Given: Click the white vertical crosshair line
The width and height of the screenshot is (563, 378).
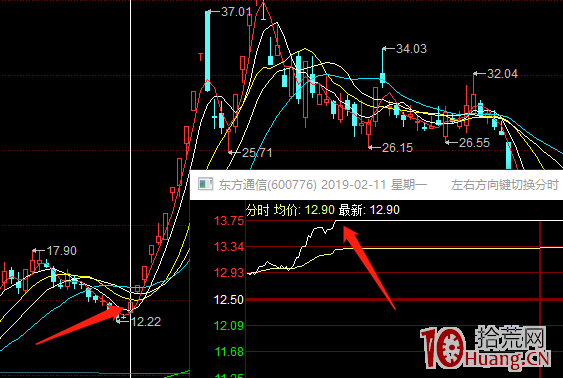Looking at the screenshot, I should (x=130, y=189).
